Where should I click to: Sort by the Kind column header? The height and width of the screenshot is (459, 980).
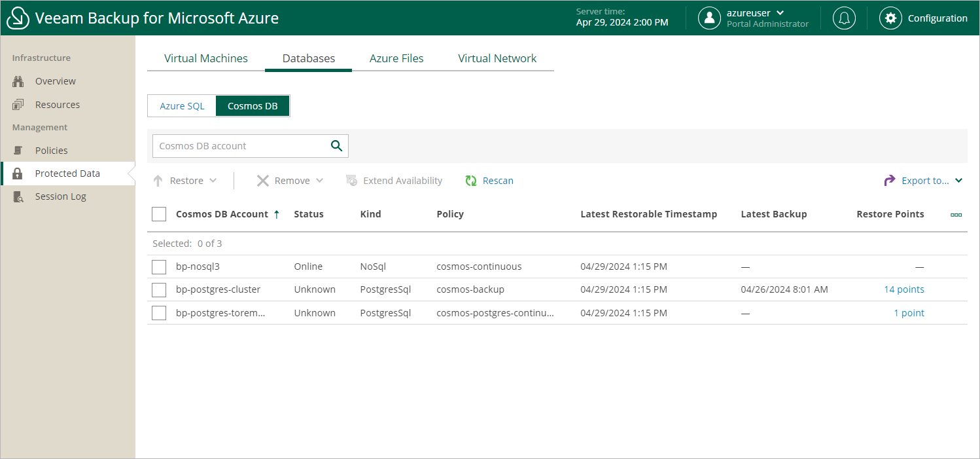tap(370, 214)
